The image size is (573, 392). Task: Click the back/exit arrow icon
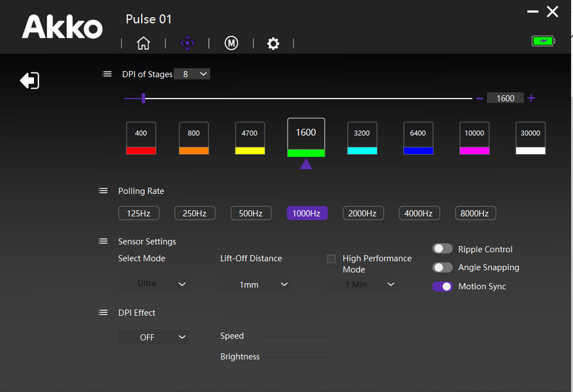29,80
